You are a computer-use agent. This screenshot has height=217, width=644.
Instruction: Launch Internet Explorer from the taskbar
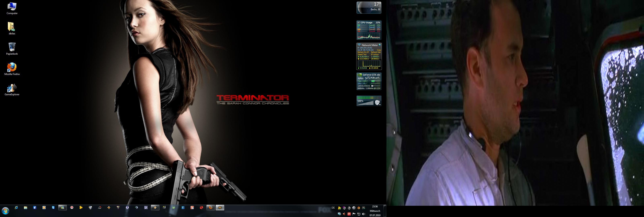(16, 208)
